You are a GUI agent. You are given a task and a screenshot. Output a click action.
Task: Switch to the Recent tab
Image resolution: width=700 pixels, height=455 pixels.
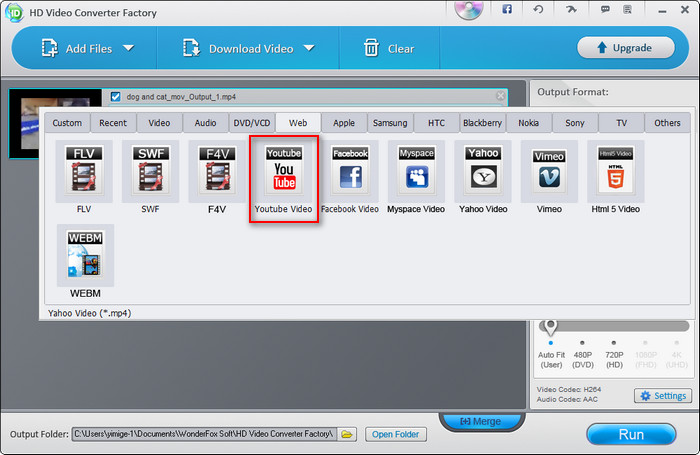tap(113, 123)
